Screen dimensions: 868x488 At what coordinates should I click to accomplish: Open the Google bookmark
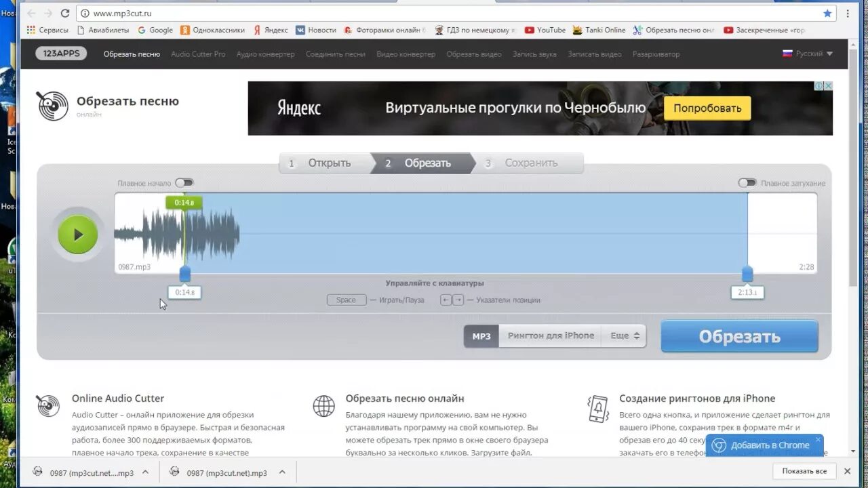click(x=155, y=30)
